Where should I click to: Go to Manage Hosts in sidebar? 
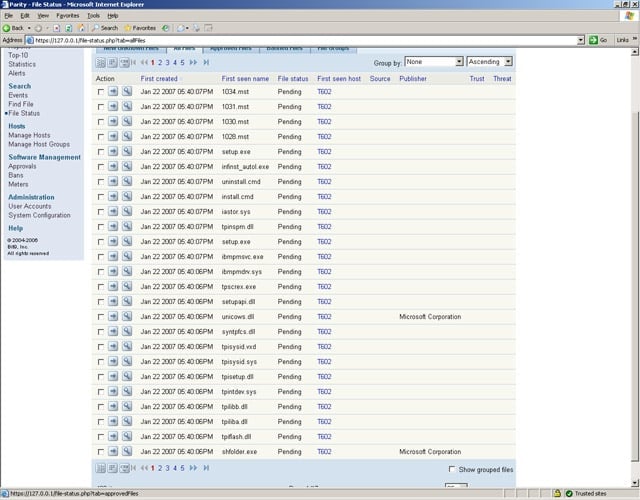(x=29, y=135)
